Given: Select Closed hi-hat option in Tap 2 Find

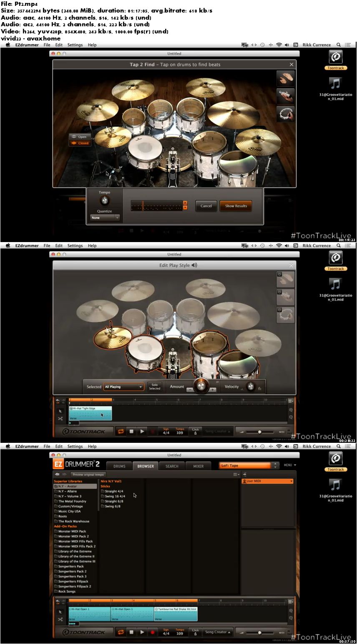Looking at the screenshot, I should [x=79, y=143].
